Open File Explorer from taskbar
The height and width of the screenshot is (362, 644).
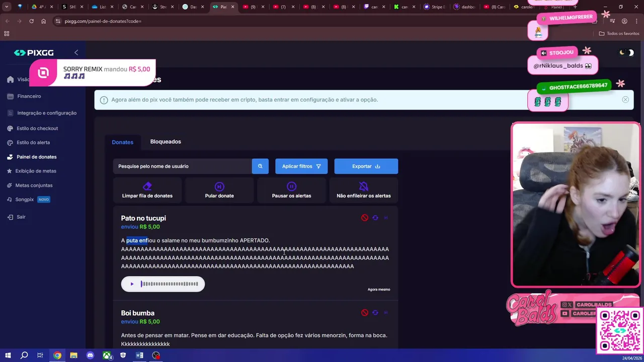(x=73, y=355)
